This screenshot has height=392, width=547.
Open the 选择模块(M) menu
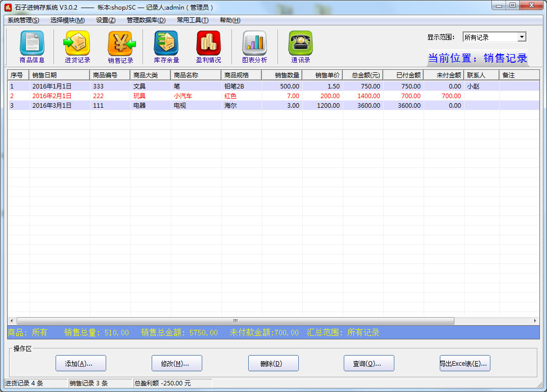(67, 20)
